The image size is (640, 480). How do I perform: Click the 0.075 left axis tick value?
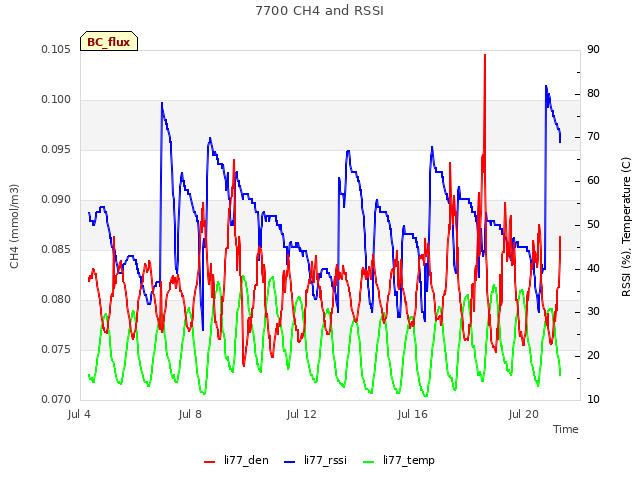point(56,350)
